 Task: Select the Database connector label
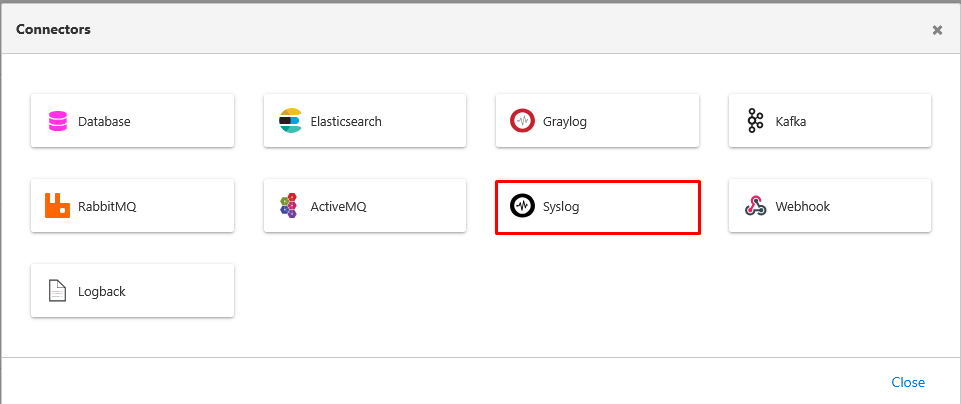(x=104, y=122)
